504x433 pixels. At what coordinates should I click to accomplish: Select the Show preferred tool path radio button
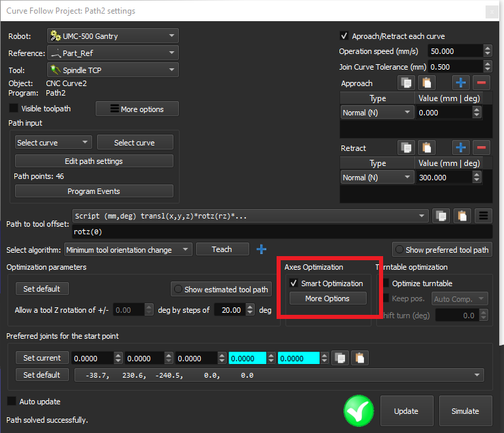[399, 250]
